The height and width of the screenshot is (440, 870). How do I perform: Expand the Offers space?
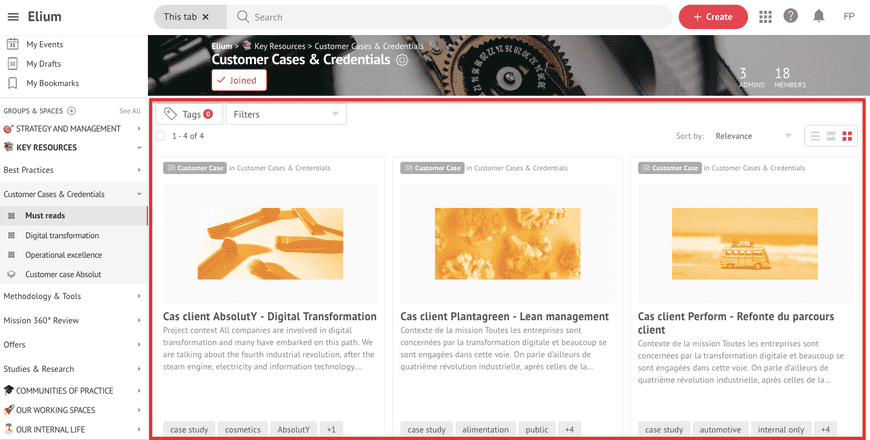pos(139,345)
